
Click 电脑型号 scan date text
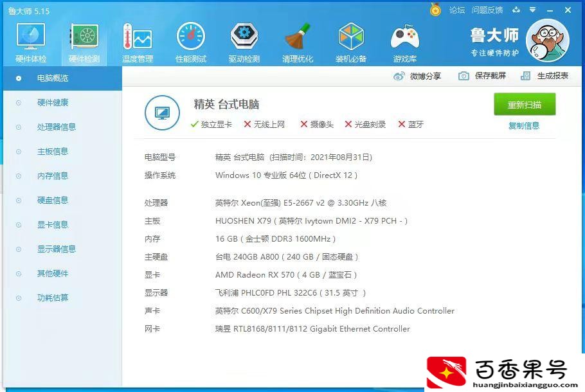tap(294, 157)
